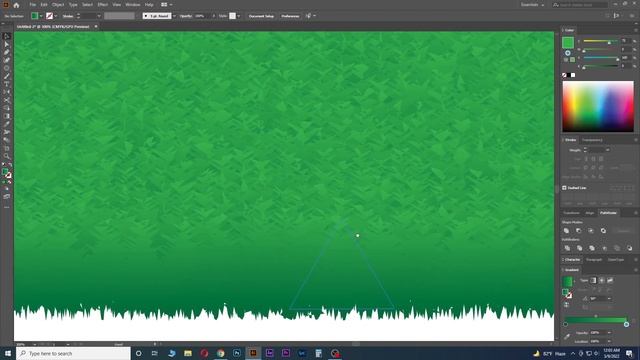
Task: Click the large fill color swatch in Color panel
Action: click(568, 42)
